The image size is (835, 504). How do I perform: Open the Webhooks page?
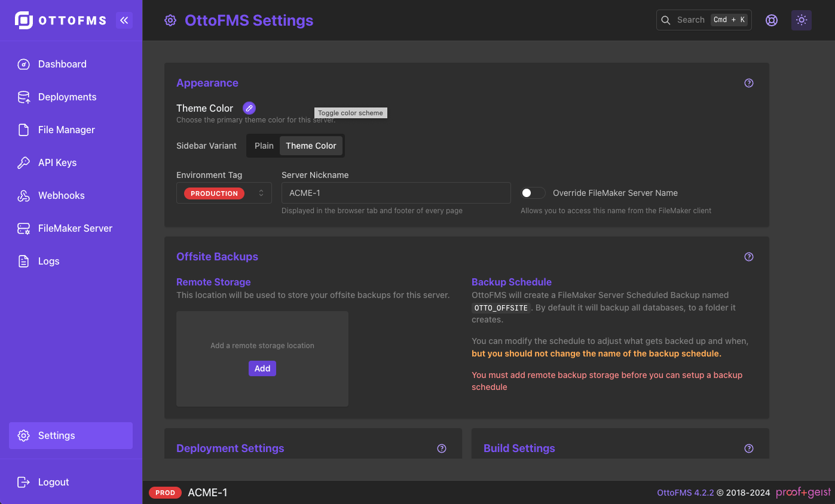71,196
